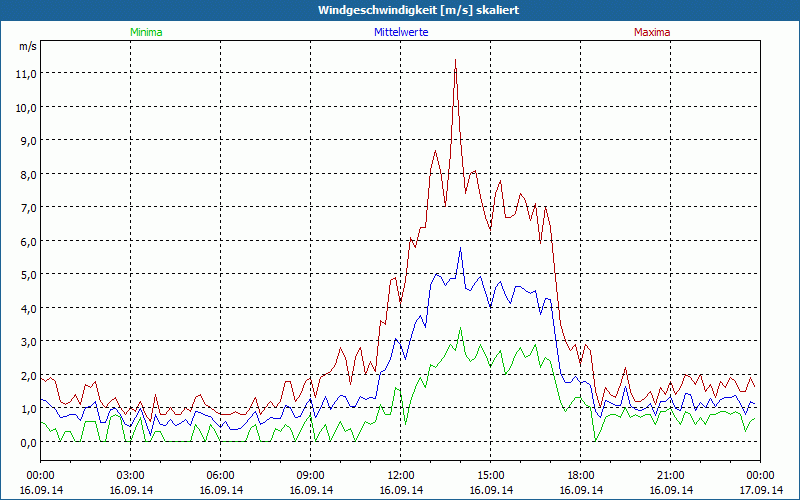
Task: Click the highest peak of the red Maxima line
Action: pyautogui.click(x=455, y=60)
